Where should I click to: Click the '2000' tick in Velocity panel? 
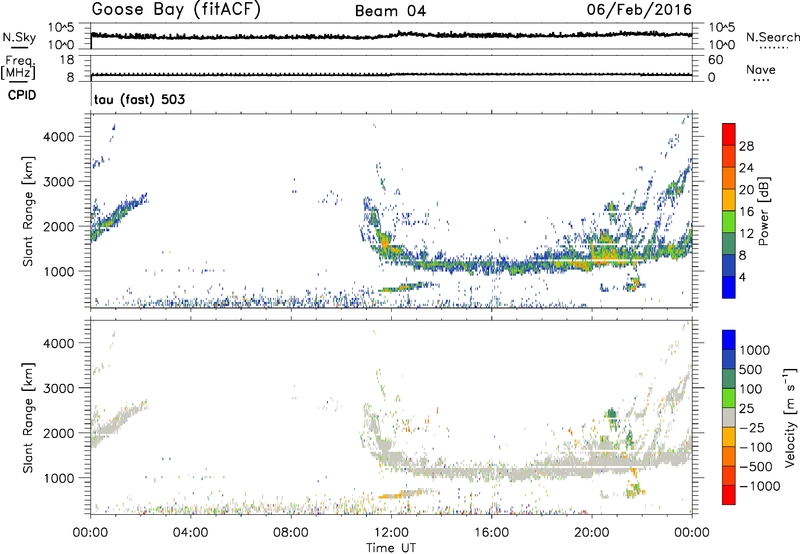click(59, 433)
